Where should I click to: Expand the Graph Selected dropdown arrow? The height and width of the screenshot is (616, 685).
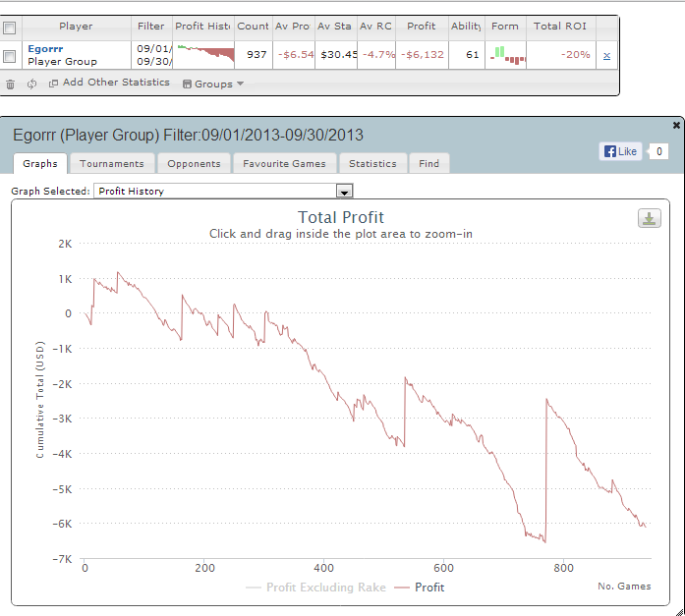344,192
